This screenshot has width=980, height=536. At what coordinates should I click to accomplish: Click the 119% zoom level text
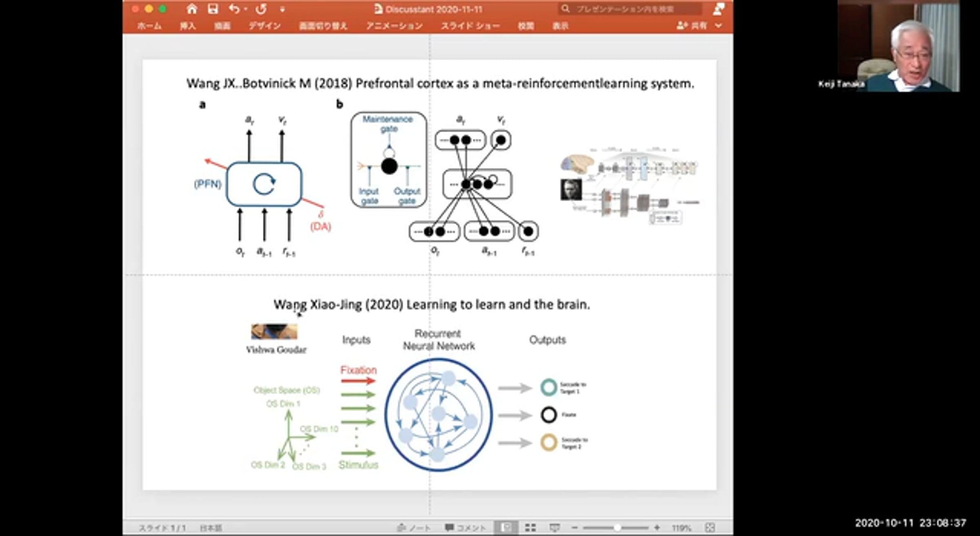tap(681, 527)
